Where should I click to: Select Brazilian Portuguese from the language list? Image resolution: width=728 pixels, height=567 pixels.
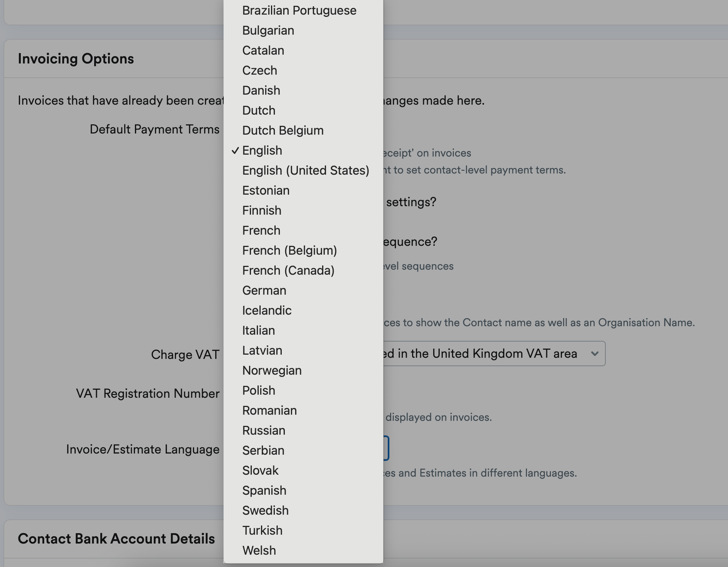[x=303, y=10]
